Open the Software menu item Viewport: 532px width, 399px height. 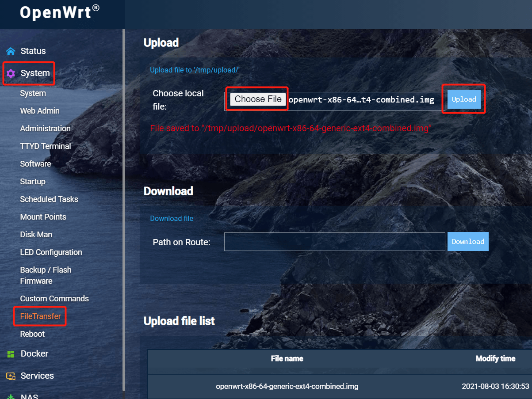(x=35, y=163)
